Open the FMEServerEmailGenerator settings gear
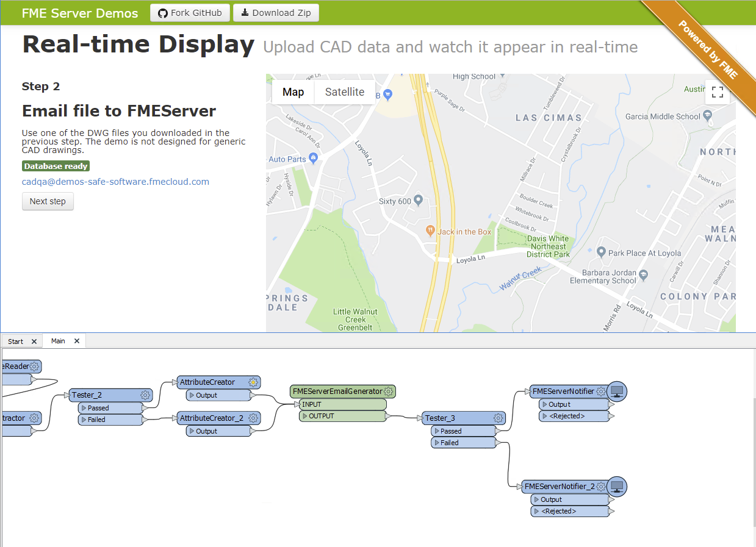 [386, 391]
